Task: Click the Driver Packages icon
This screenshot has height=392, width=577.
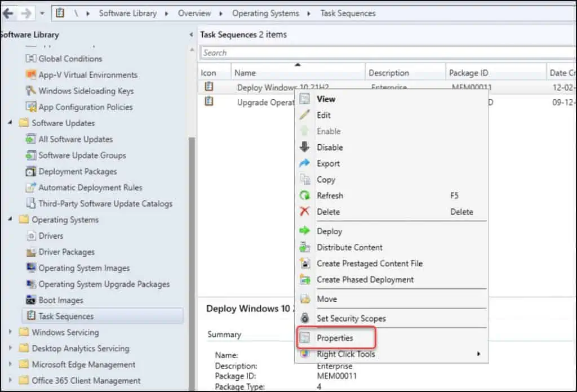Action: pyautogui.click(x=31, y=252)
